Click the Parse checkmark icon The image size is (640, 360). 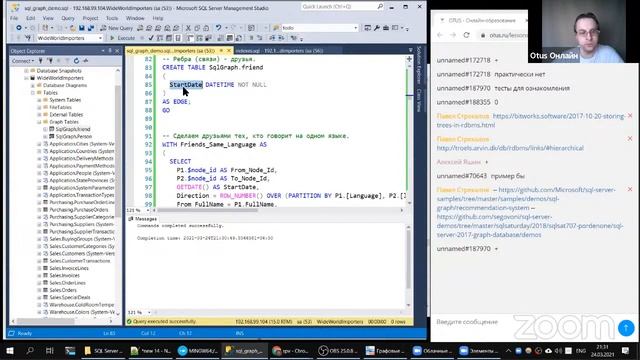(151, 38)
